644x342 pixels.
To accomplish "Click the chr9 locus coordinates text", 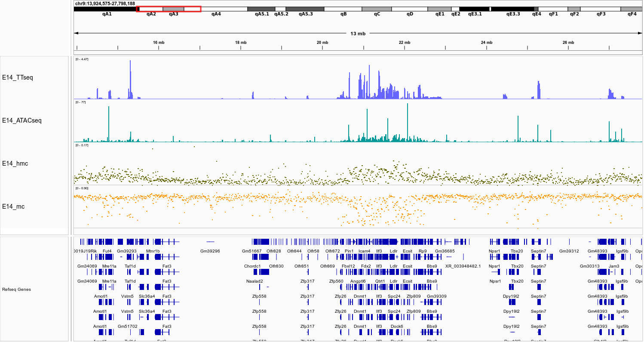I will 105,3.
